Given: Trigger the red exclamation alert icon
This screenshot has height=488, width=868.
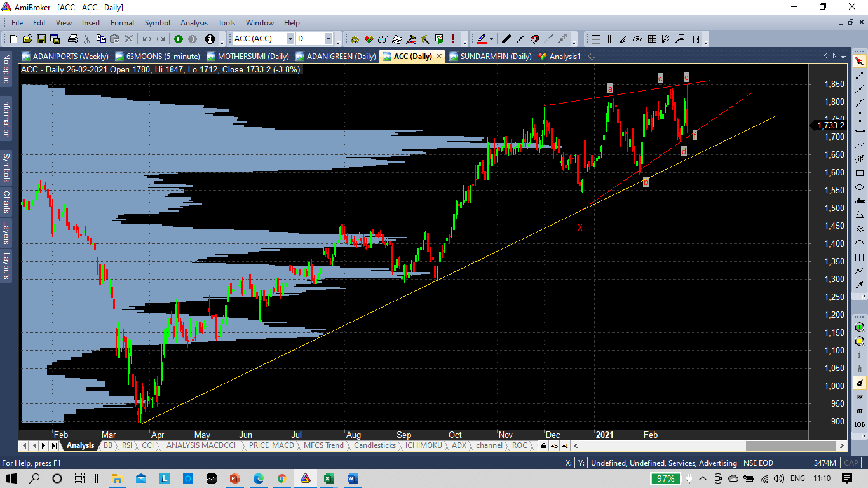Looking at the screenshot, I should click(453, 39).
